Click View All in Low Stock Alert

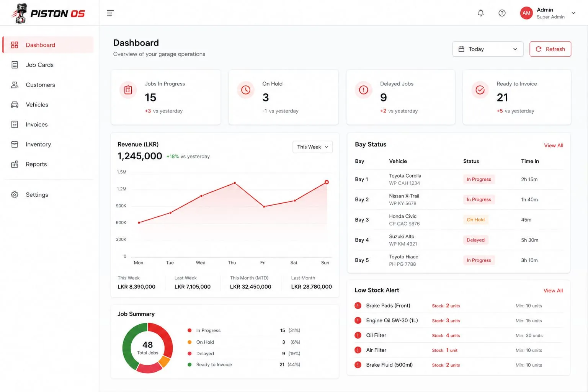[x=553, y=291]
